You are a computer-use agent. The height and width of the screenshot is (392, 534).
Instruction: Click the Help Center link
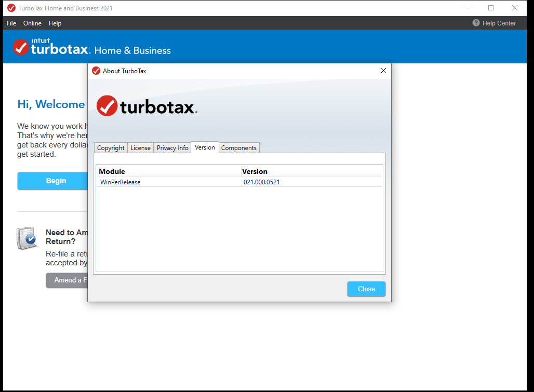click(x=499, y=23)
